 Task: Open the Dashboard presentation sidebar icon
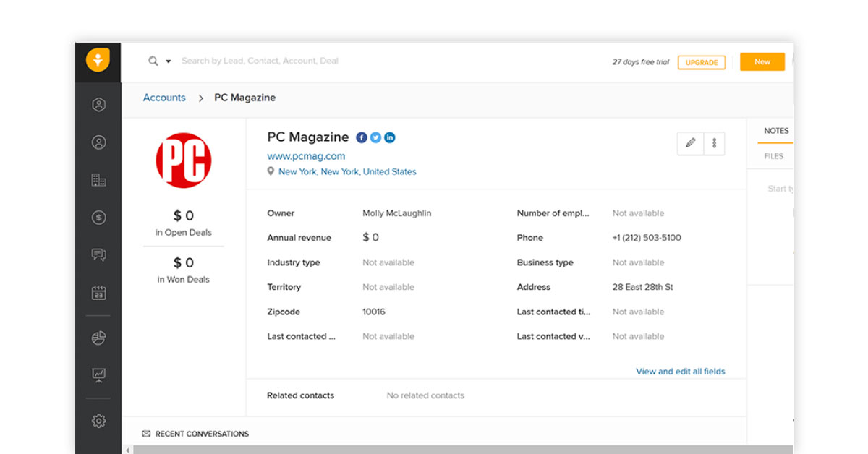pyautogui.click(x=99, y=374)
